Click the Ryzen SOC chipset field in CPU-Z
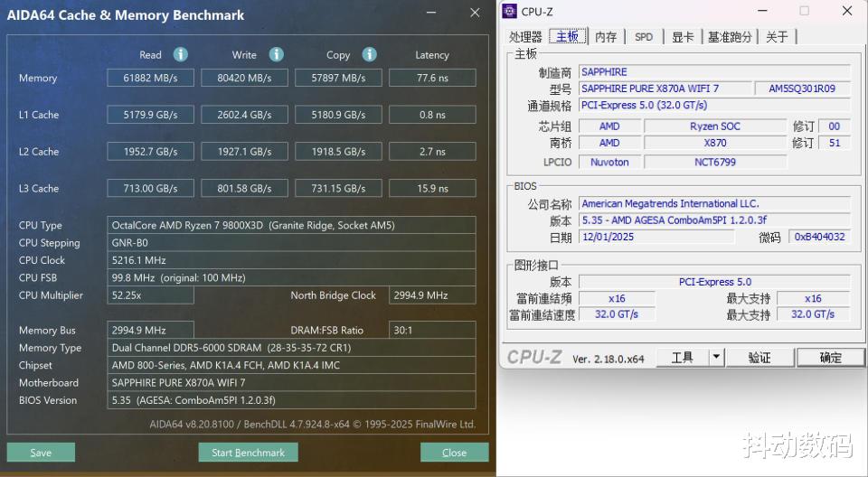The image size is (868, 477). point(715,126)
